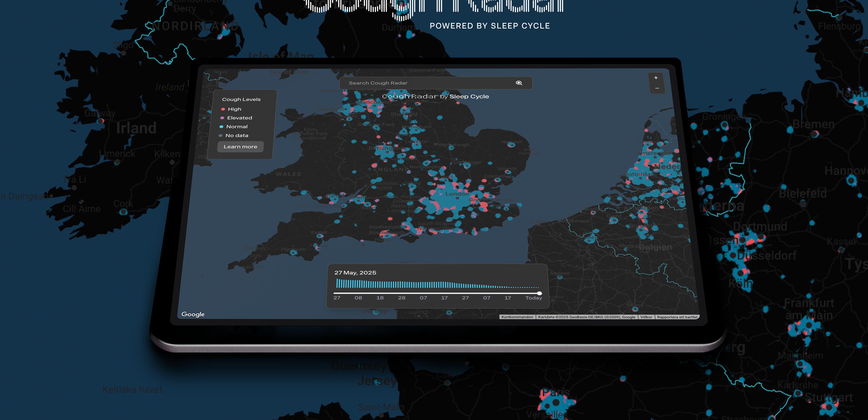Click the first 27 date marker on timeline
Viewport: 868px width, 420px height.
[337, 298]
